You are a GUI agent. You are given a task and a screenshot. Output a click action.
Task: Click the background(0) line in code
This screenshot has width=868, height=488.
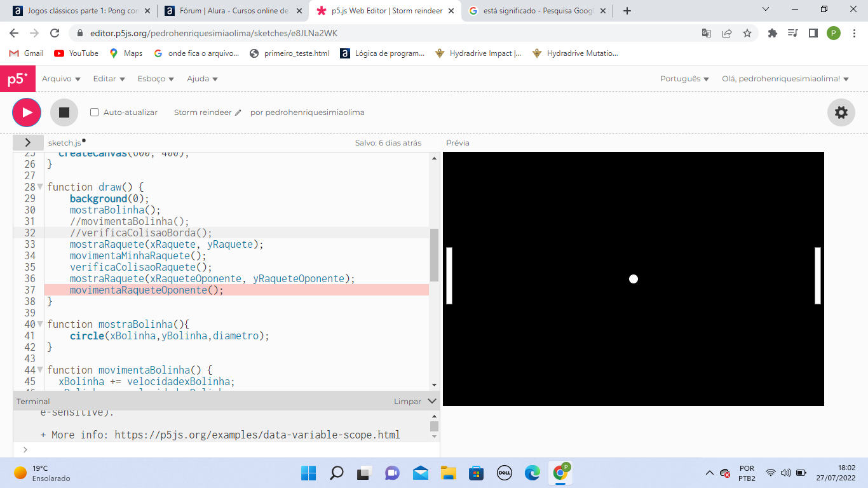click(x=109, y=198)
